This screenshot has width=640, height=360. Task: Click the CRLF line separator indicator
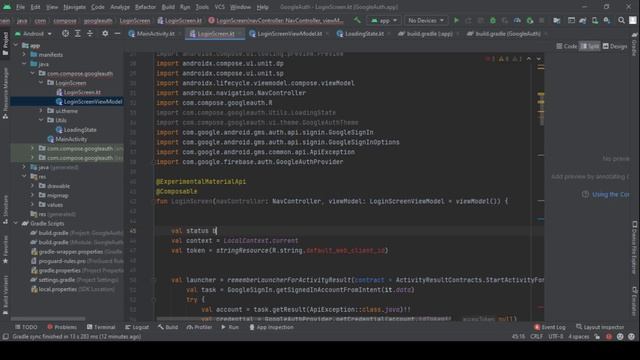(536, 337)
